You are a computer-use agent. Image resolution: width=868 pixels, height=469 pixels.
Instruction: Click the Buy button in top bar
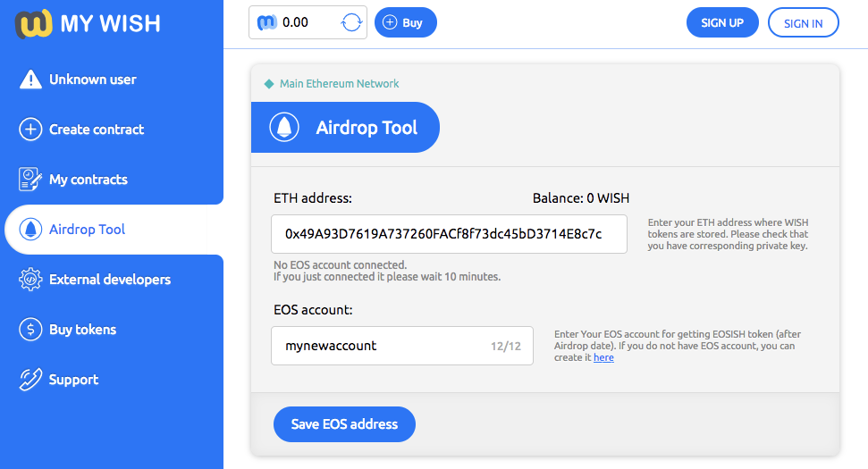(x=406, y=22)
